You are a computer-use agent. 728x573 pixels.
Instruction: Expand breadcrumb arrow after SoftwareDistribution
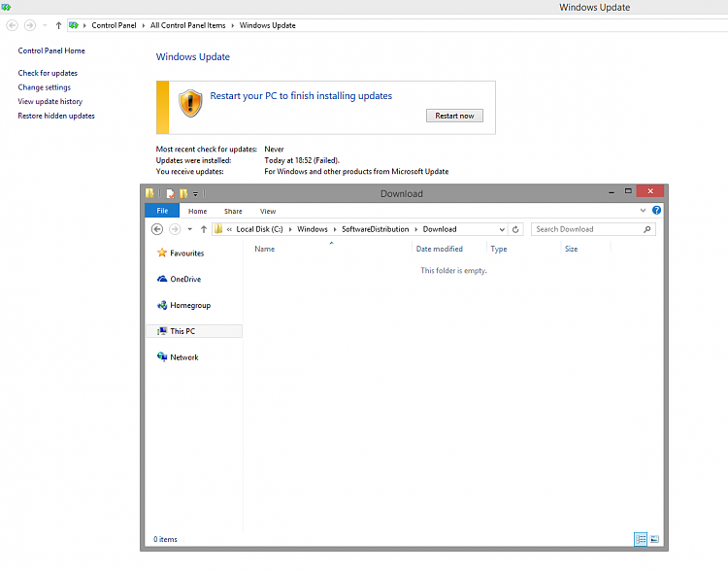416,229
